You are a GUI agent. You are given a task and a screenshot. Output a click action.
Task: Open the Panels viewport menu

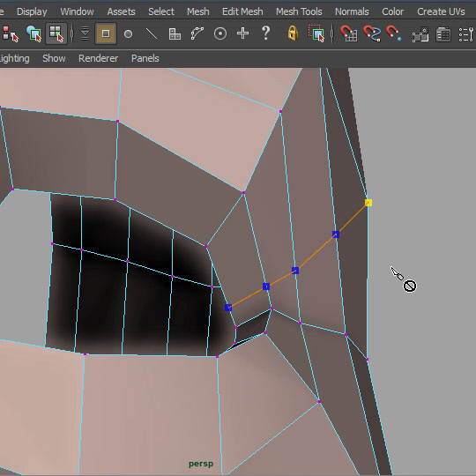(145, 58)
